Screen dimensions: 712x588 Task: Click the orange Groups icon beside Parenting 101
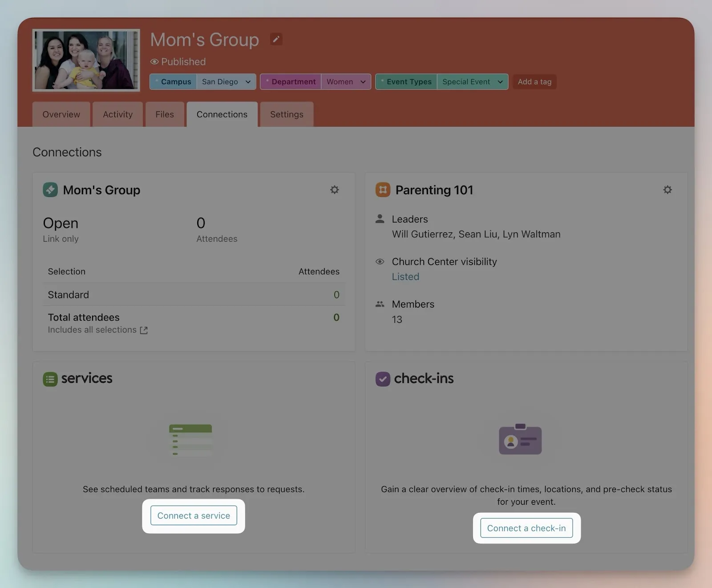tap(383, 190)
